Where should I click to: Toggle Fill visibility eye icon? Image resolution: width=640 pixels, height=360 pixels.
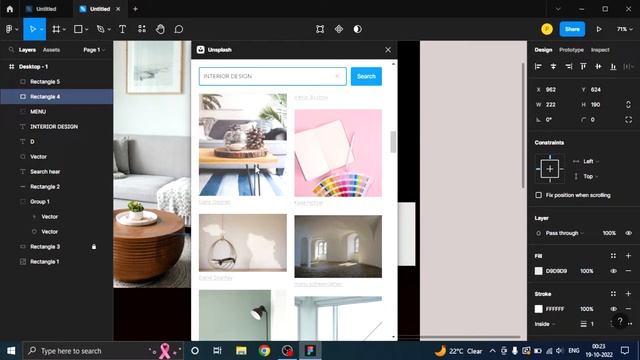click(x=613, y=271)
